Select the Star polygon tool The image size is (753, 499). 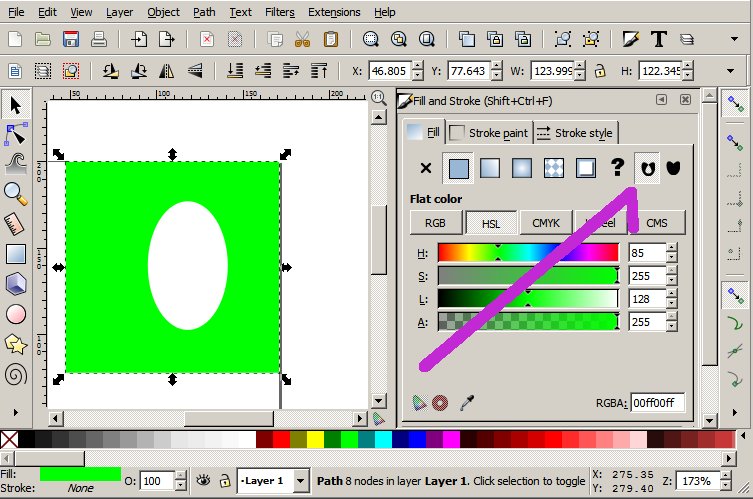point(15,344)
